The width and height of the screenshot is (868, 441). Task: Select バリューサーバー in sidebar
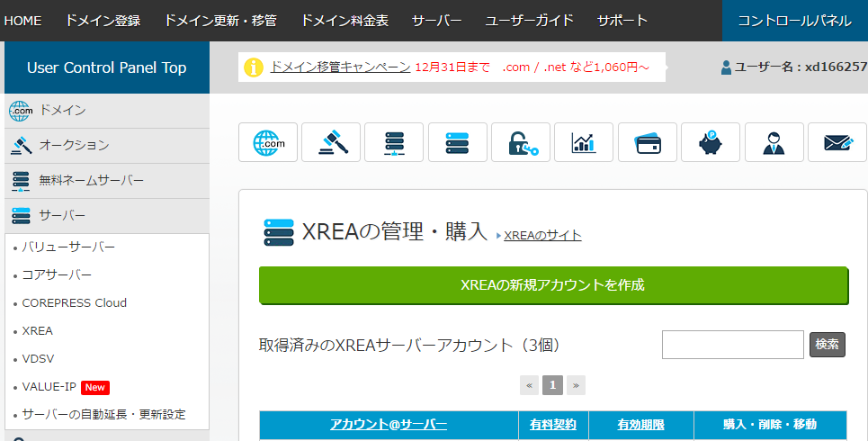click(x=68, y=247)
